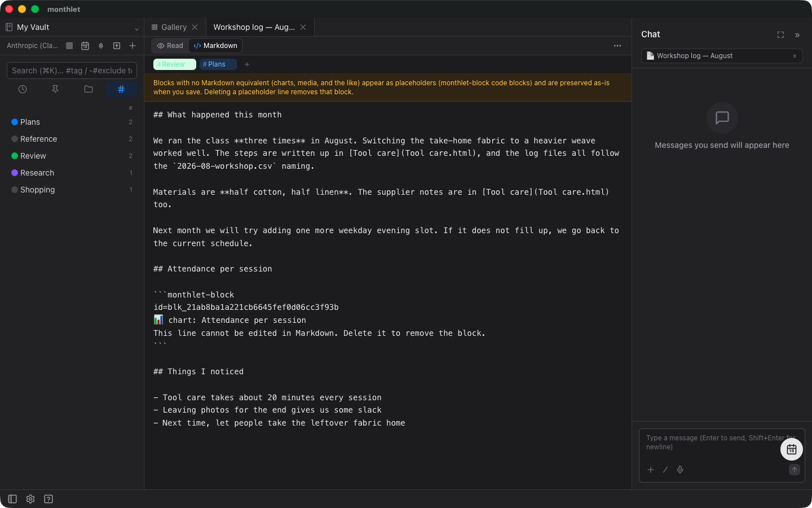Create a new note with sidebar plus icon

[133, 46]
